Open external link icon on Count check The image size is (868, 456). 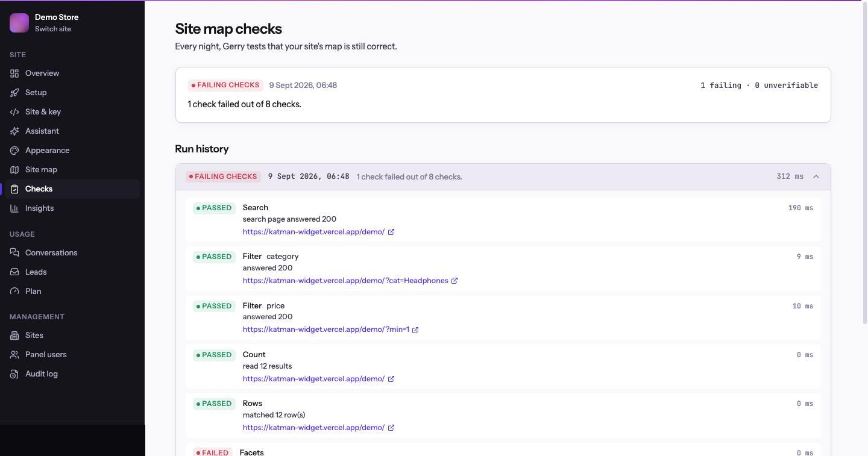pyautogui.click(x=391, y=379)
